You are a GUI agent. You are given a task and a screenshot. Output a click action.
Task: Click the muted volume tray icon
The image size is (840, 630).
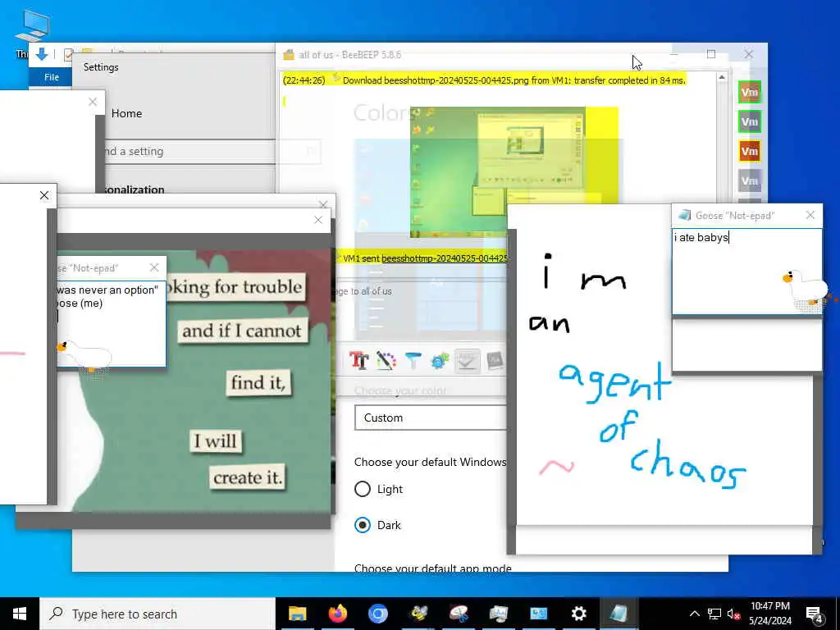coord(733,614)
